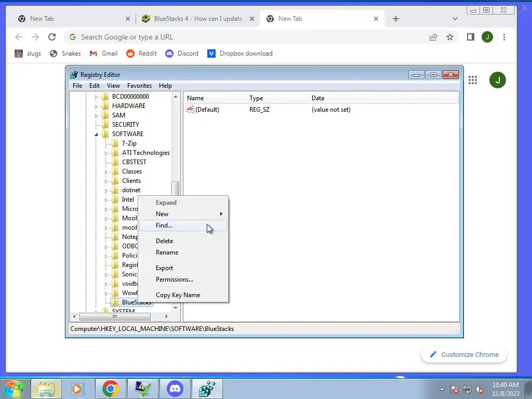
Task: Open the Registry Editor Help menu
Action: tap(165, 86)
